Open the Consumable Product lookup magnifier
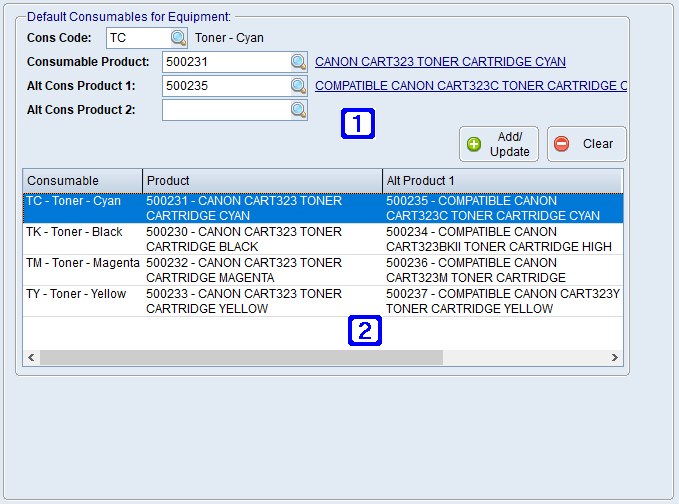This screenshot has height=504, width=679. coord(298,62)
